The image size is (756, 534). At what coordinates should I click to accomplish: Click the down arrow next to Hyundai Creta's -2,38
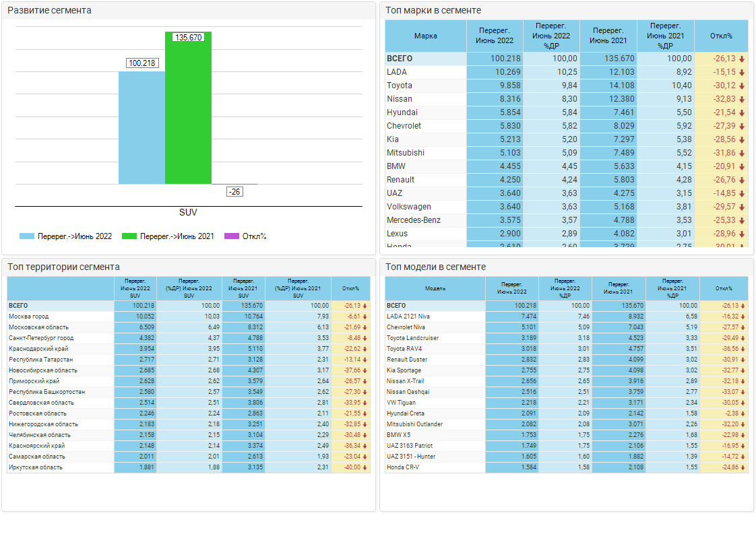(743, 413)
